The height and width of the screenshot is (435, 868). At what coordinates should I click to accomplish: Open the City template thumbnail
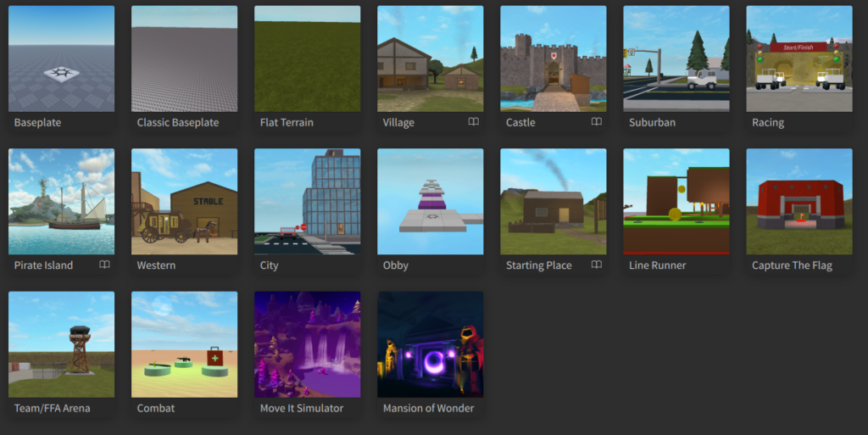[x=307, y=201]
